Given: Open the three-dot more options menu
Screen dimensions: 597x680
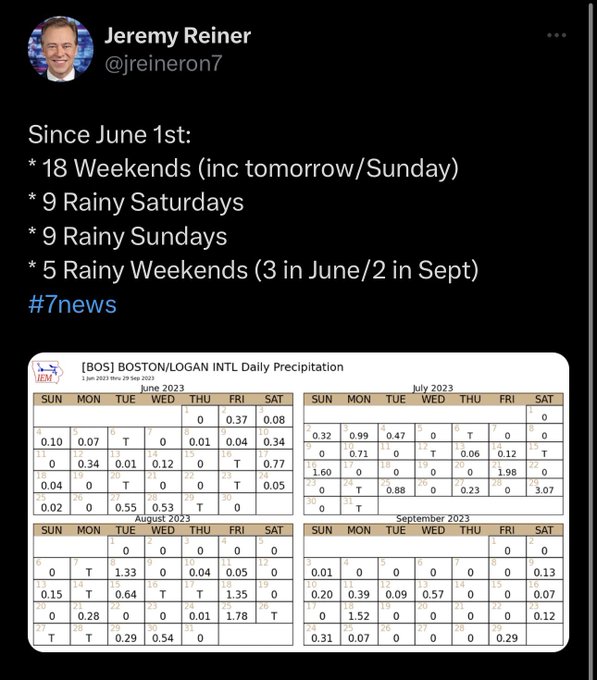Looking at the screenshot, I should point(556,35).
